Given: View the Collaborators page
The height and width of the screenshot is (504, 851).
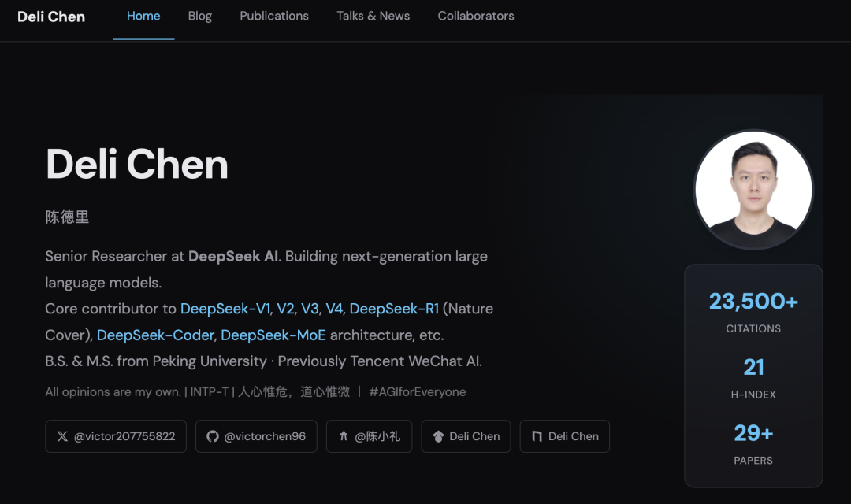Looking at the screenshot, I should (475, 17).
